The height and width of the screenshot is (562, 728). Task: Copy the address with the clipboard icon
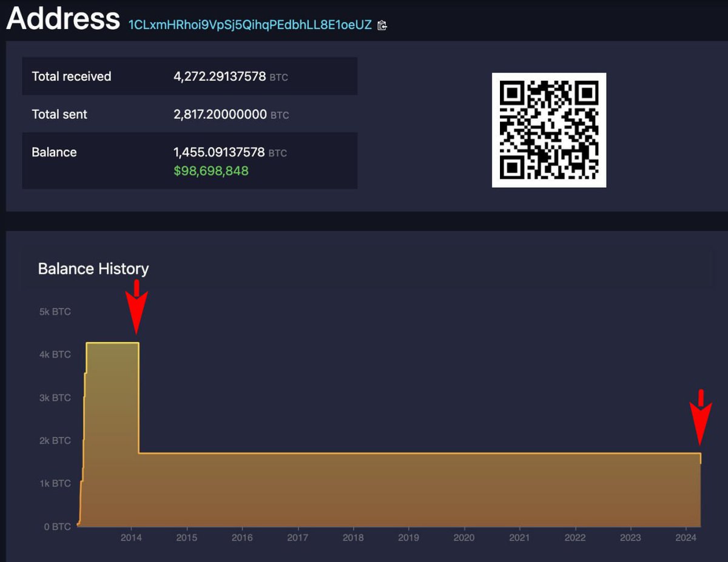(x=382, y=25)
